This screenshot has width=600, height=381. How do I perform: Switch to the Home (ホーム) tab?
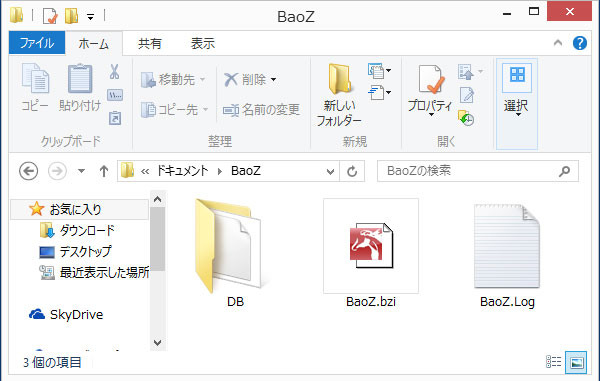click(x=94, y=44)
